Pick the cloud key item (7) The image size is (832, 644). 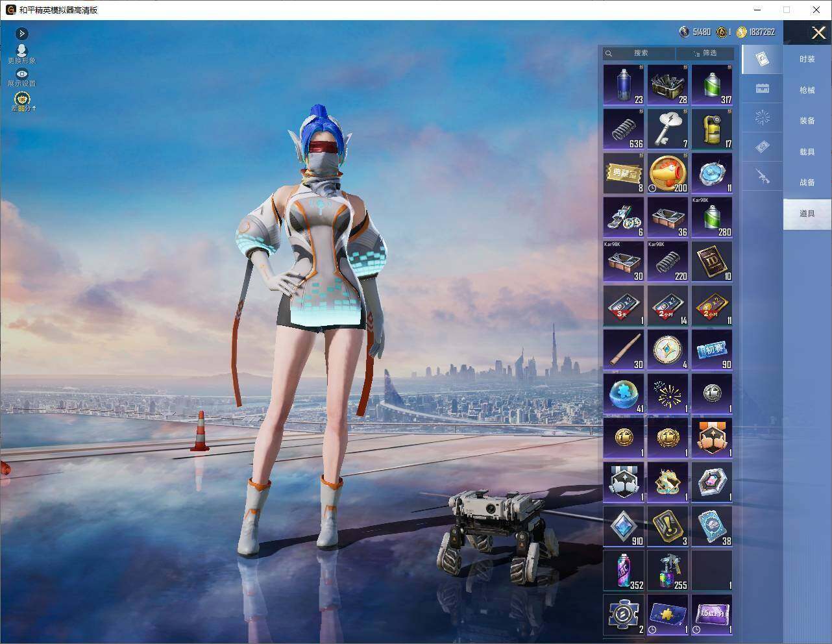[668, 129]
